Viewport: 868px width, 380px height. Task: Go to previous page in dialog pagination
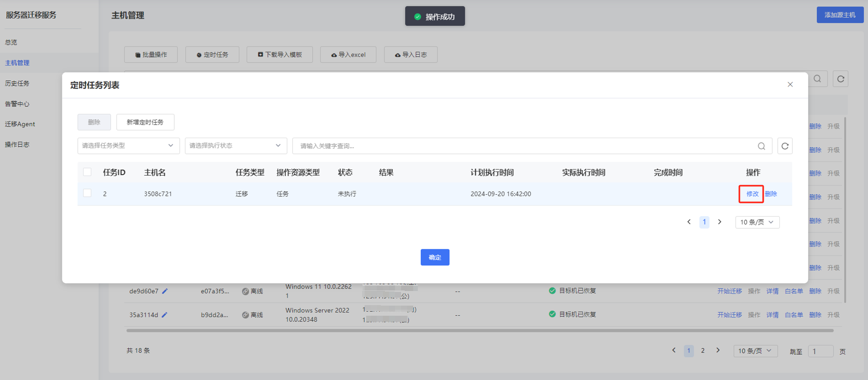(689, 222)
